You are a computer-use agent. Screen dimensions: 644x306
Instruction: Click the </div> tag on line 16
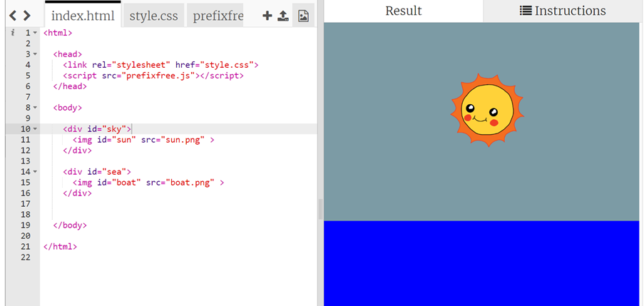tap(77, 193)
